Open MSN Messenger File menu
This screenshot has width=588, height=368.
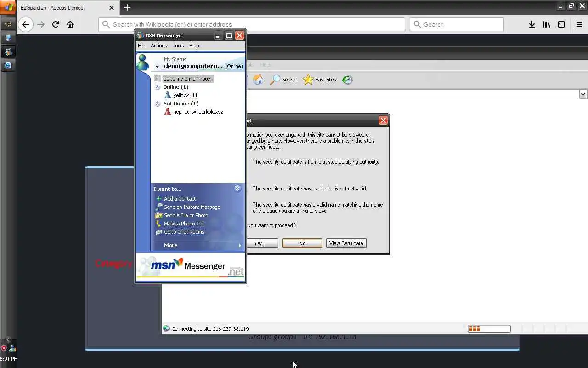pos(141,46)
